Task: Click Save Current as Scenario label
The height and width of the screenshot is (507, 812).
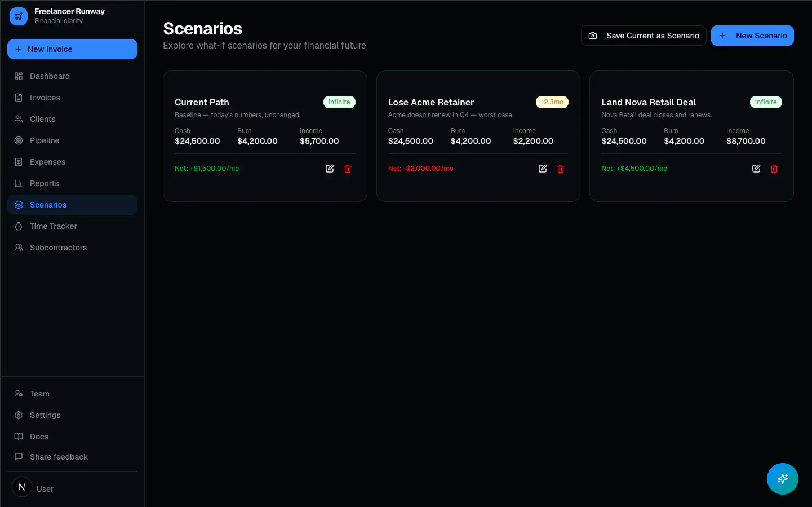Action: click(x=653, y=36)
